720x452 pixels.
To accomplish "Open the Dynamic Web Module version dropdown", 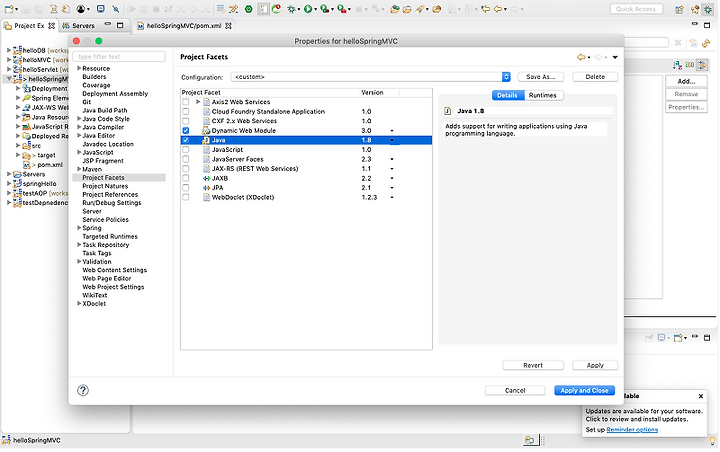I will [392, 131].
